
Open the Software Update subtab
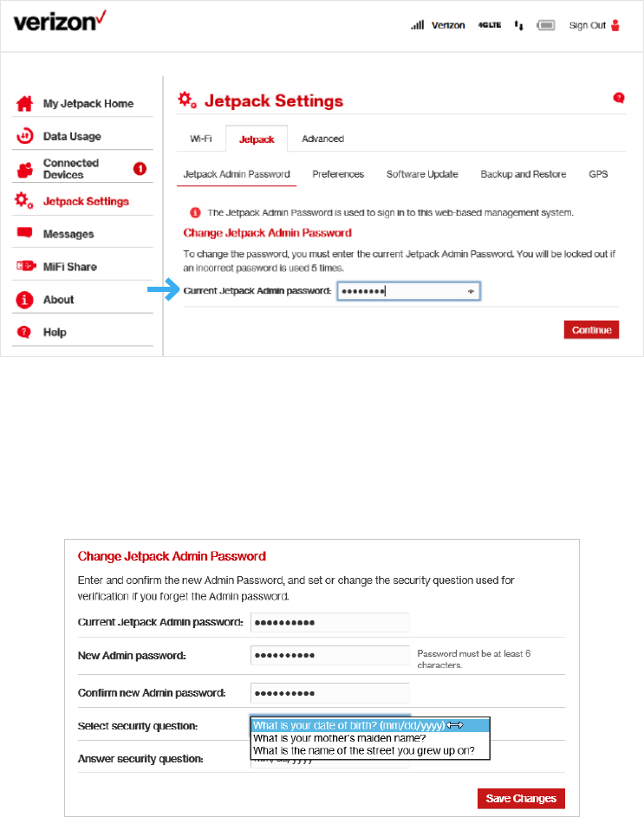pos(422,174)
